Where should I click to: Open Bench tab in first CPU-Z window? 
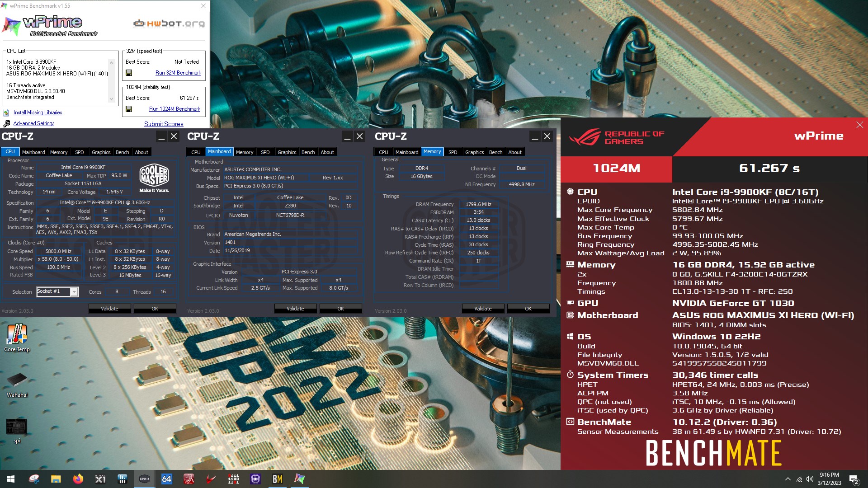click(122, 152)
